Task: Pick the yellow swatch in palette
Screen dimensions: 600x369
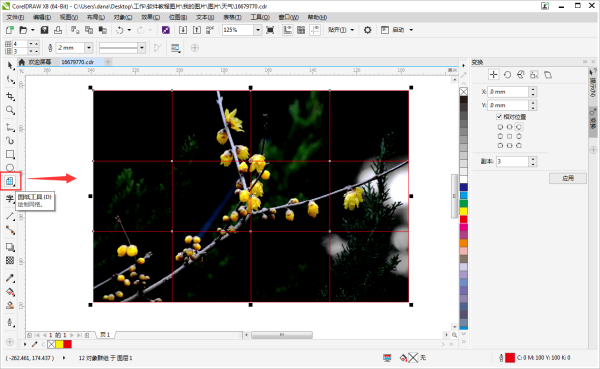Action: pos(463,211)
